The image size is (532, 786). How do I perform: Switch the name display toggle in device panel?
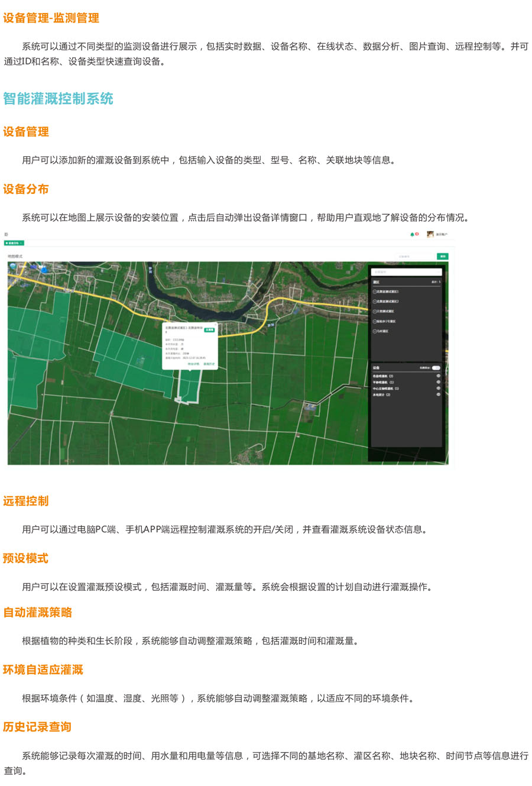436,368
